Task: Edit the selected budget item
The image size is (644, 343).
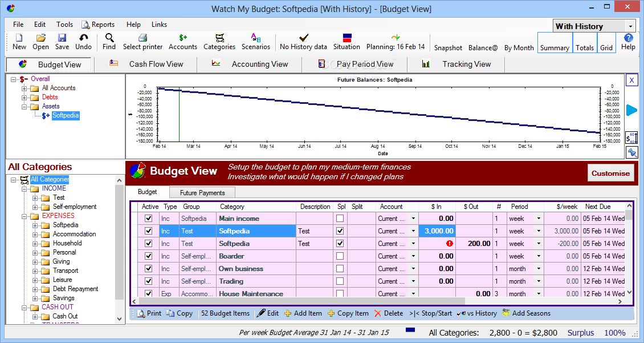Action: (268, 313)
